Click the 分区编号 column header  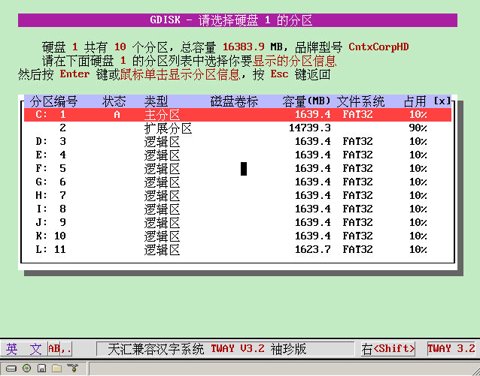click(x=54, y=101)
